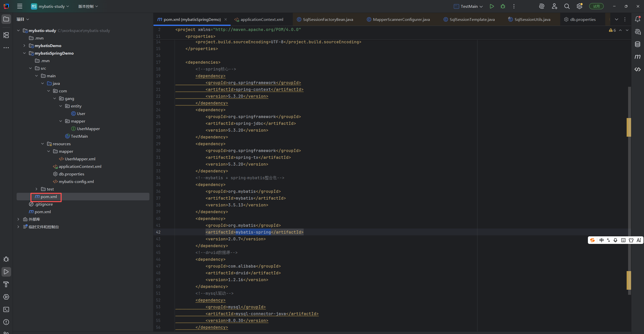
Task: Expand 外部库 node
Action: [x=18, y=219]
